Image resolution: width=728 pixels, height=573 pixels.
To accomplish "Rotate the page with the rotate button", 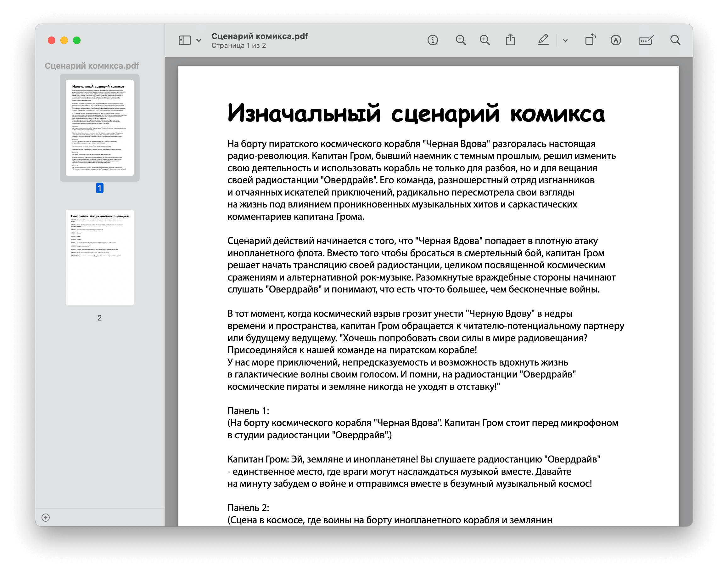I will click(x=590, y=40).
